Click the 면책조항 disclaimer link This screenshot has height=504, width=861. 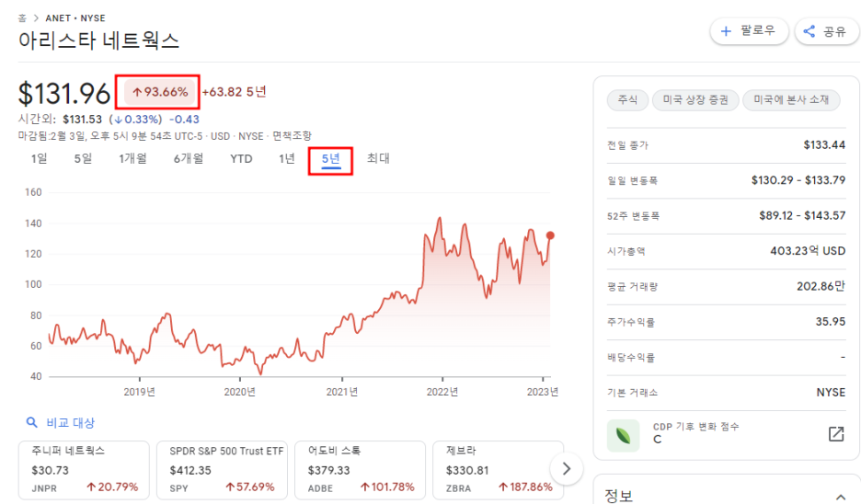coord(293,135)
